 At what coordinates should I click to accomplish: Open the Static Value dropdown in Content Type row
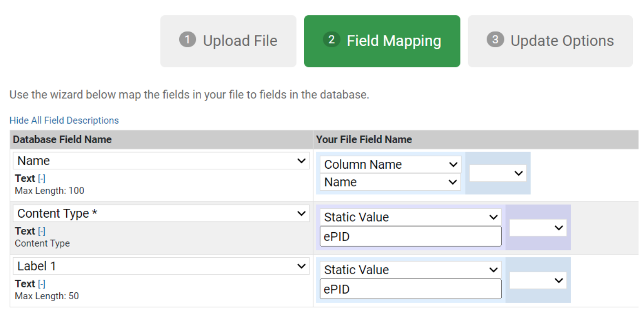point(411,217)
